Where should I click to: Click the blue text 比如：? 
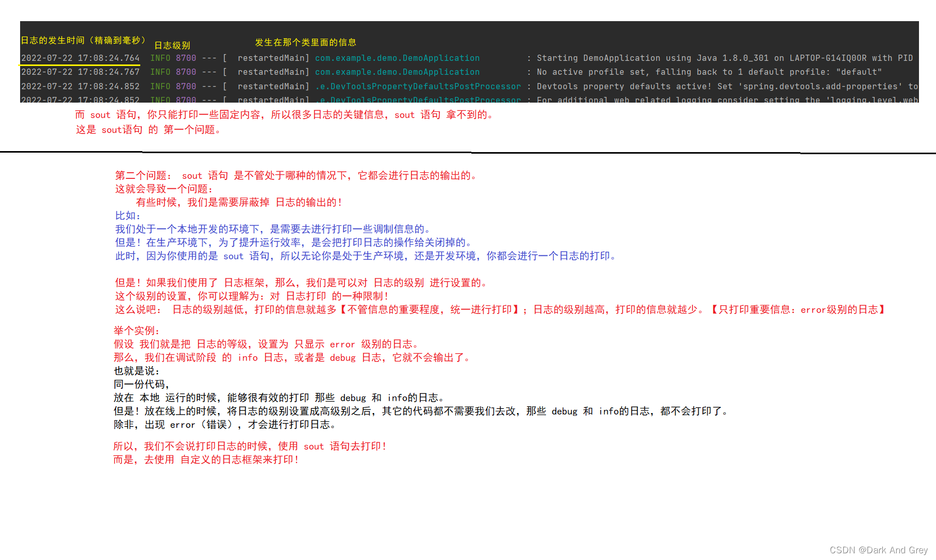pos(128,216)
